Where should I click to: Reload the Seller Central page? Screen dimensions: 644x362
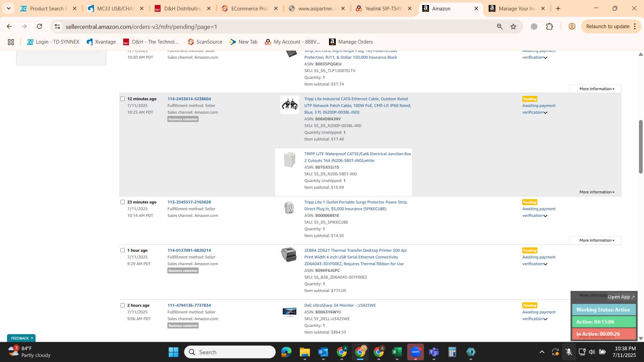pos(40,26)
